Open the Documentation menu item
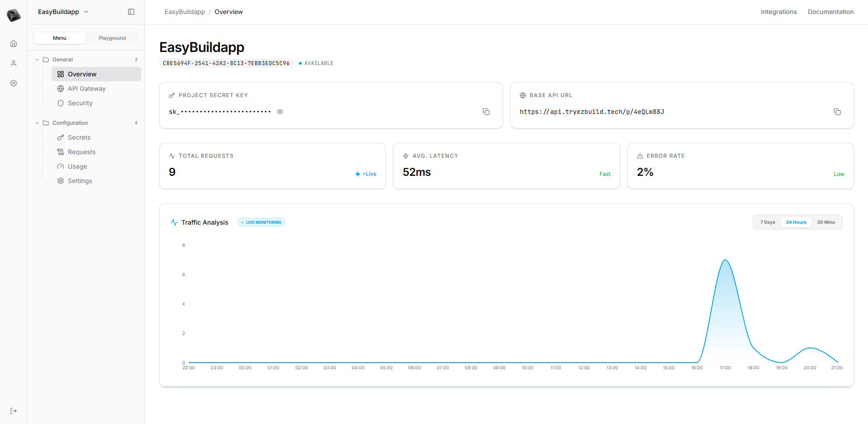This screenshot has width=868, height=424. pyautogui.click(x=830, y=12)
